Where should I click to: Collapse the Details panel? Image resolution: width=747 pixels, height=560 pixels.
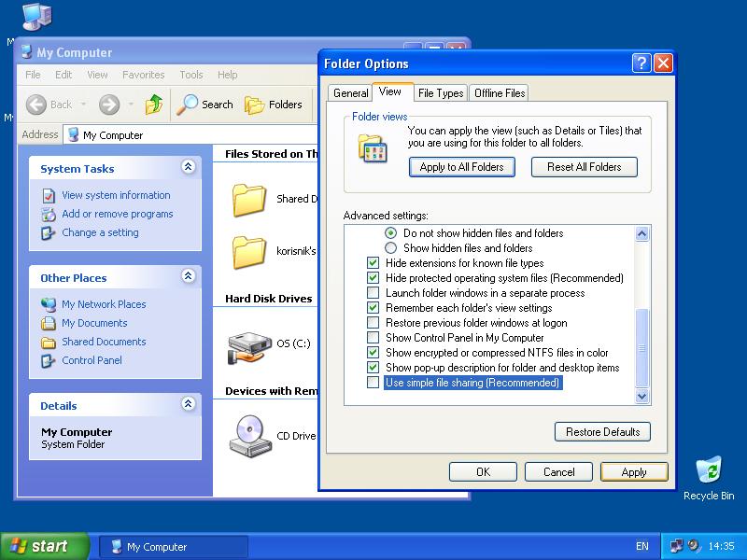pyautogui.click(x=189, y=404)
